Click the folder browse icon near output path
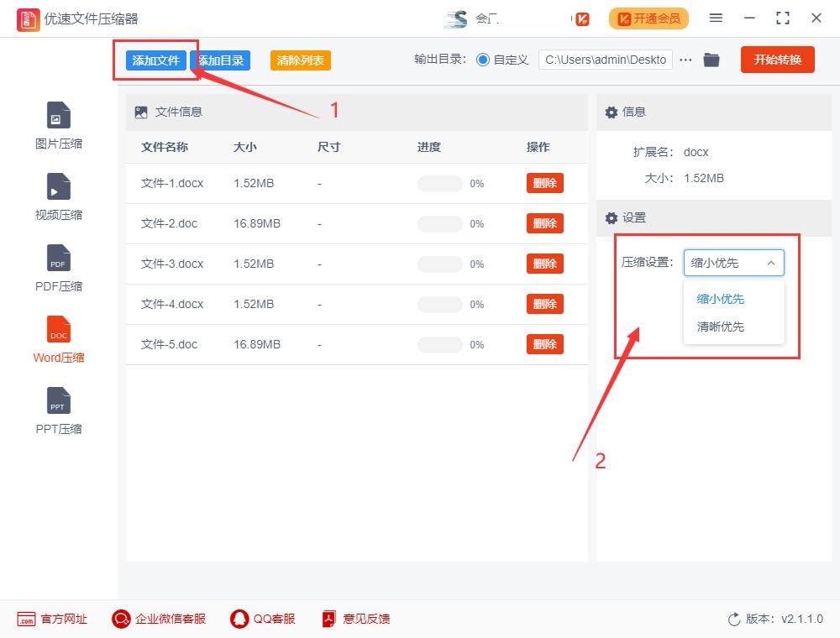 tap(711, 60)
